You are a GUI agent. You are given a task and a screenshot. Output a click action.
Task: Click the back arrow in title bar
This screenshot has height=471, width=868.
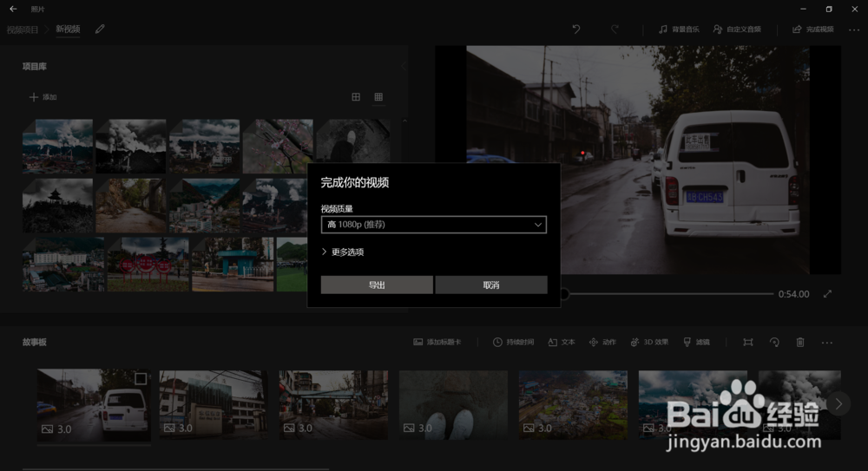(13, 9)
